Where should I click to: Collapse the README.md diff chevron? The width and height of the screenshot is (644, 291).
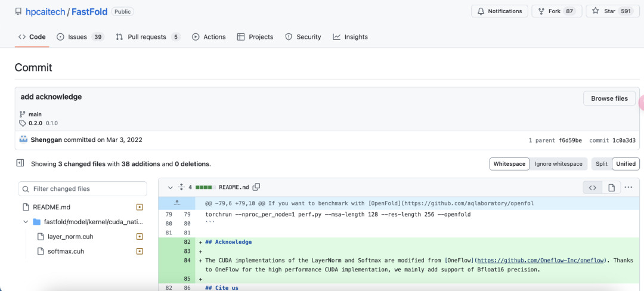point(170,187)
